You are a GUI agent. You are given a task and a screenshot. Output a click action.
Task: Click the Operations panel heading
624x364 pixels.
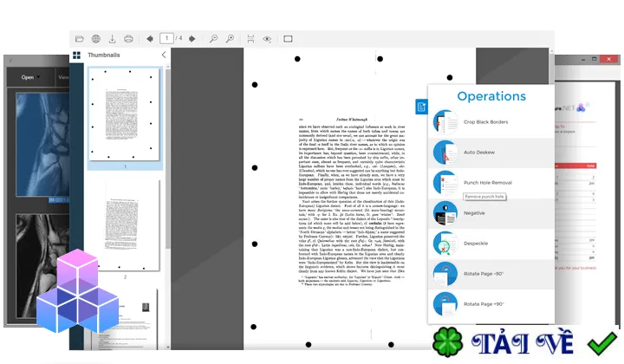(x=491, y=96)
